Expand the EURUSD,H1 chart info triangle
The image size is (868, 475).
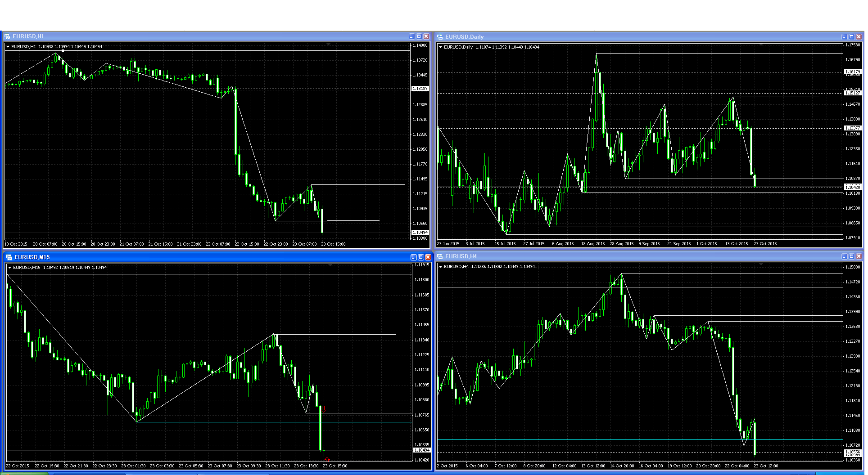(8, 47)
